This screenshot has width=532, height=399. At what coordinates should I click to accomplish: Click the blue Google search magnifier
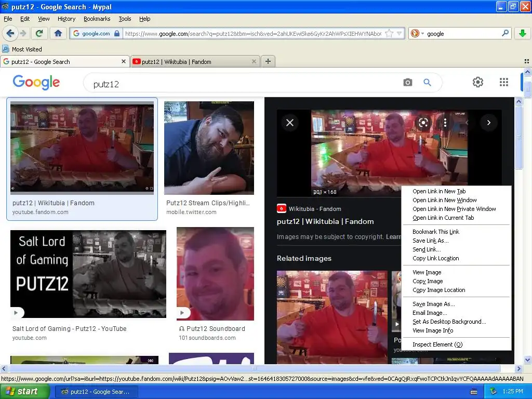coord(427,83)
